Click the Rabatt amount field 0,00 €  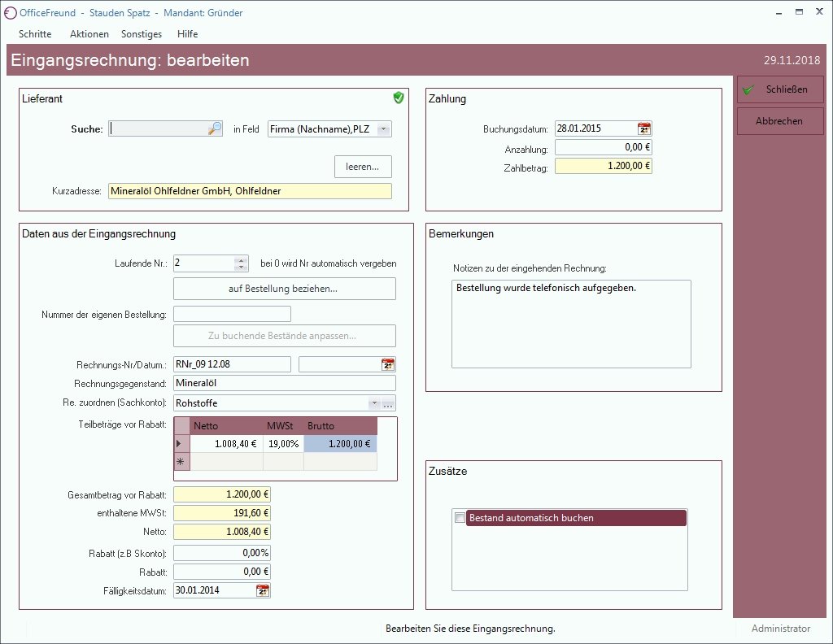[222, 572]
